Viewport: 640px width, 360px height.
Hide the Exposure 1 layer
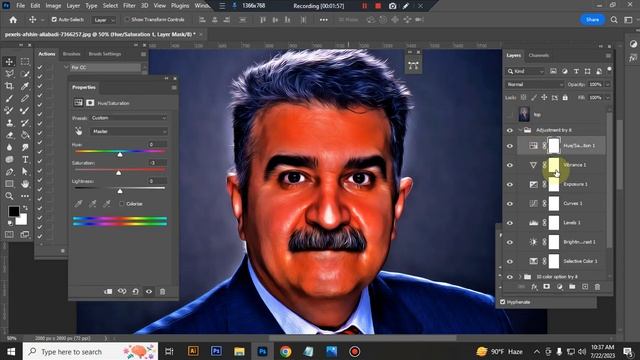click(509, 184)
